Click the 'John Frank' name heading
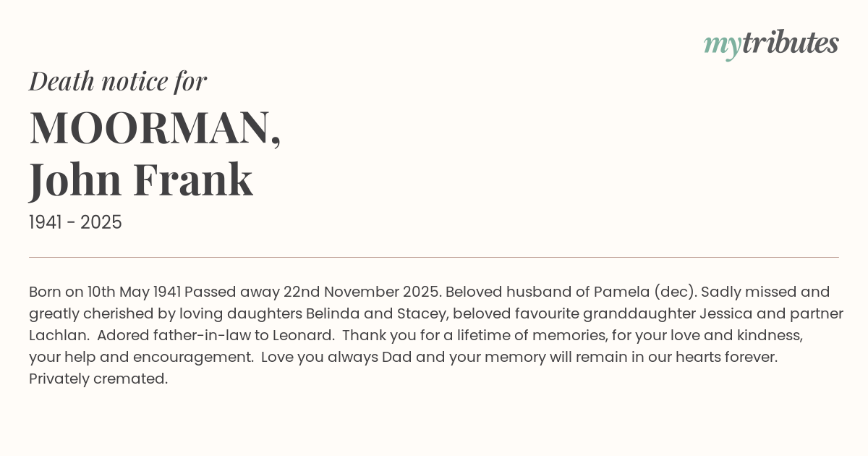Screen dimensions: 868x456 [141, 180]
